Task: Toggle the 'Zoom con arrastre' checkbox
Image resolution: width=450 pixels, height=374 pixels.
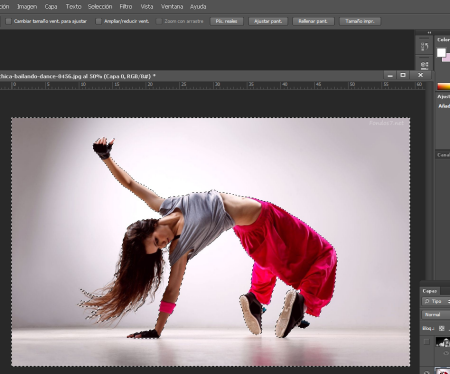Action: coord(159,21)
